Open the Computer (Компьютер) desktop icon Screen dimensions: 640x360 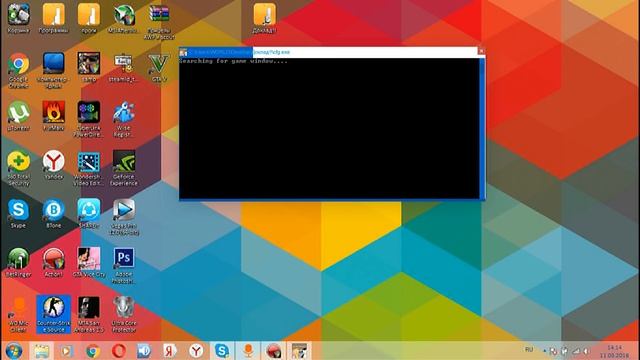[x=53, y=70]
